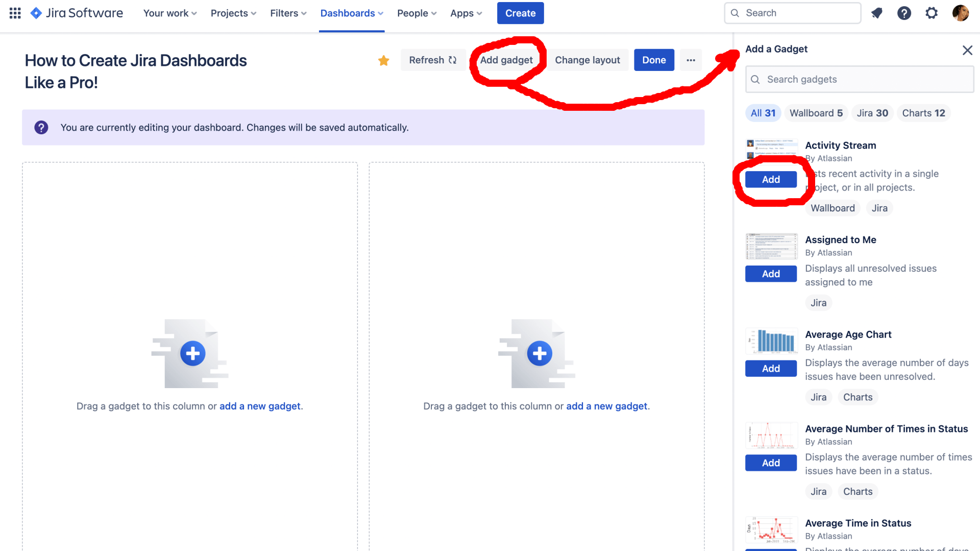The image size is (980, 551).
Task: Open the settings gear icon
Action: [932, 13]
